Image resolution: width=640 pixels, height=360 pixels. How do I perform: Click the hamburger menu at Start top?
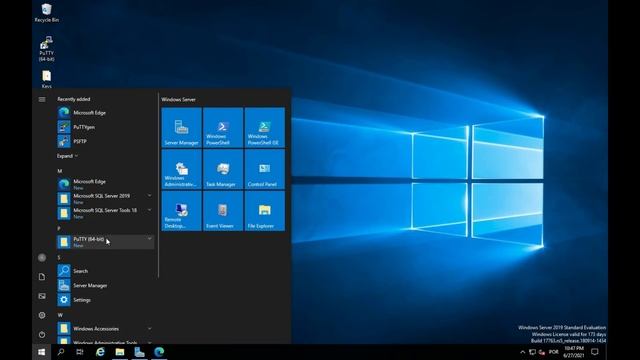(x=42, y=99)
